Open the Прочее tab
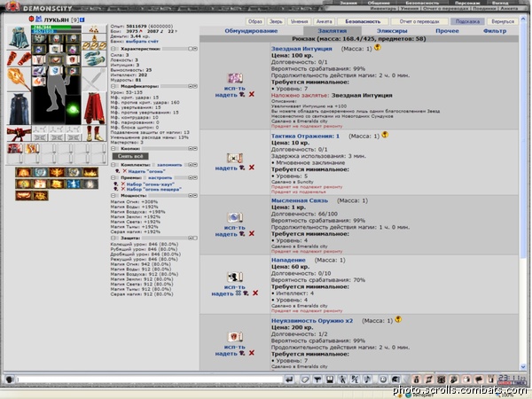Viewport: 532px width, 399px height. (447, 31)
